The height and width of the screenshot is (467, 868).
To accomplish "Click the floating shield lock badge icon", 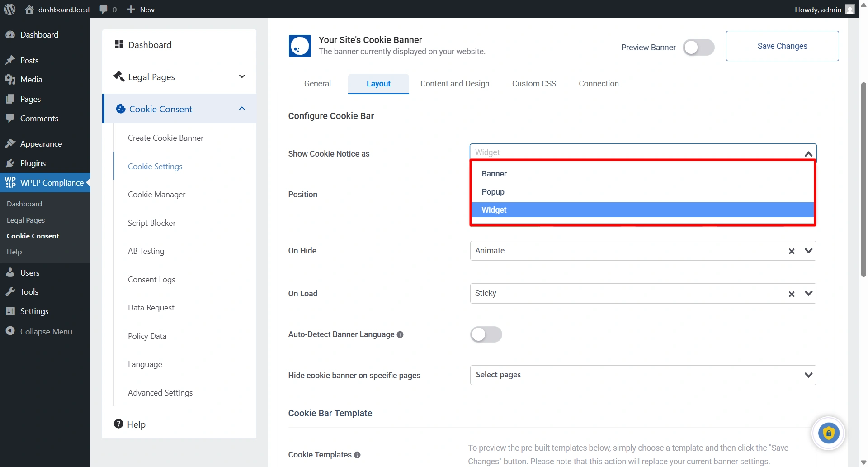I will 828,433.
